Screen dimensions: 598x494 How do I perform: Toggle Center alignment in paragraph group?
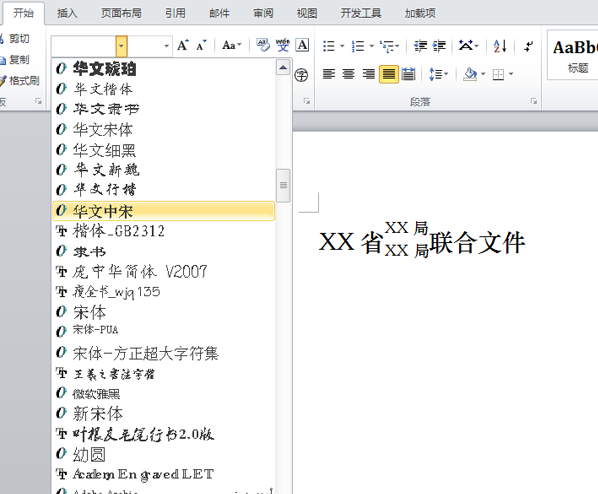[349, 74]
